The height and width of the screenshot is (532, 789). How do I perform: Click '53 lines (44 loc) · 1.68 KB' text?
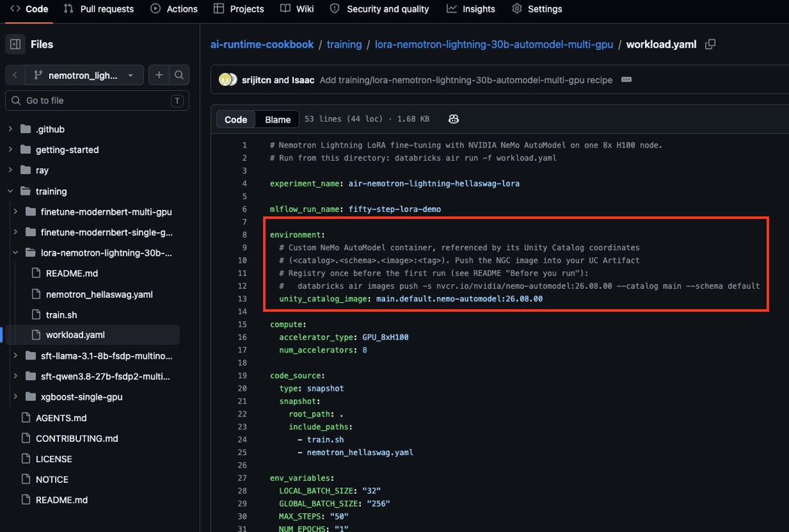click(367, 119)
